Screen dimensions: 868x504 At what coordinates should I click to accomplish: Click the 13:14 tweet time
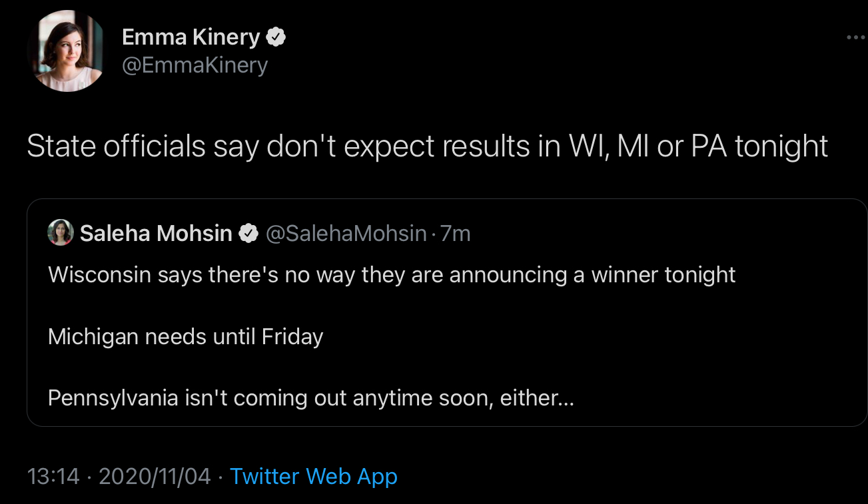click(53, 477)
